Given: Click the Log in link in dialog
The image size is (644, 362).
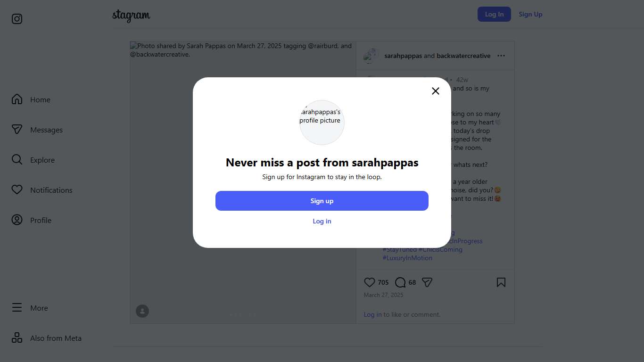Looking at the screenshot, I should [322, 221].
